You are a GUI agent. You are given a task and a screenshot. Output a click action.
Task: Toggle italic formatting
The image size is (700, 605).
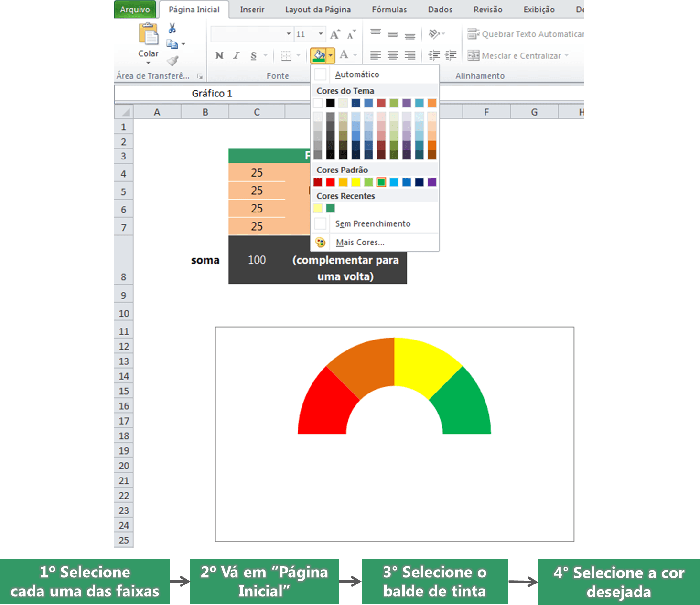point(237,55)
